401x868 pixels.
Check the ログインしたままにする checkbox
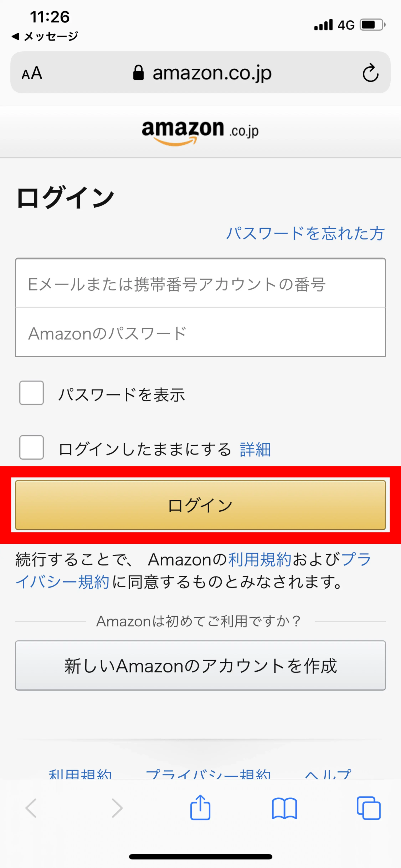click(x=32, y=448)
